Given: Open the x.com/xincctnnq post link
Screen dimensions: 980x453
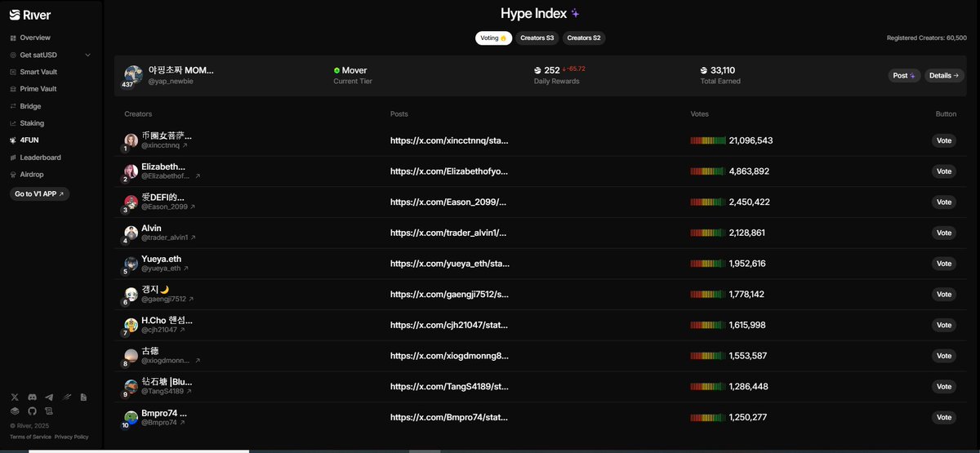Looking at the screenshot, I should pos(449,140).
